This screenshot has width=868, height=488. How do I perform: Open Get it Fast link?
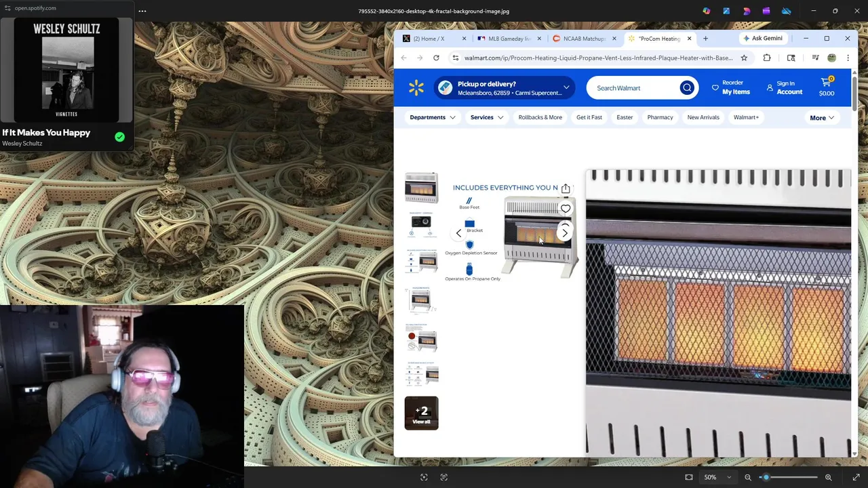(589, 117)
